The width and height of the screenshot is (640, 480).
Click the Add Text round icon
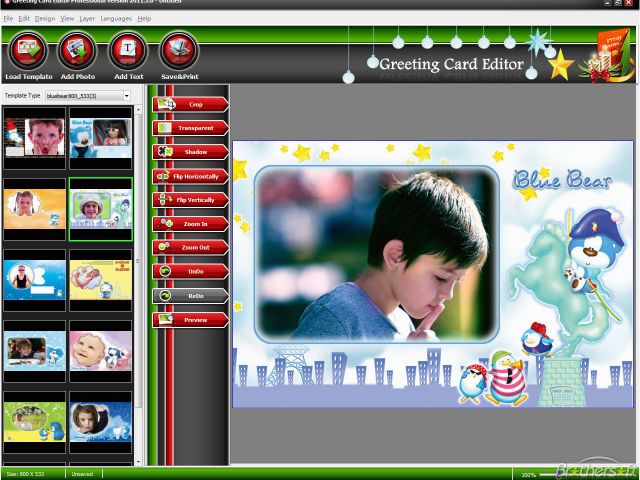coord(128,51)
